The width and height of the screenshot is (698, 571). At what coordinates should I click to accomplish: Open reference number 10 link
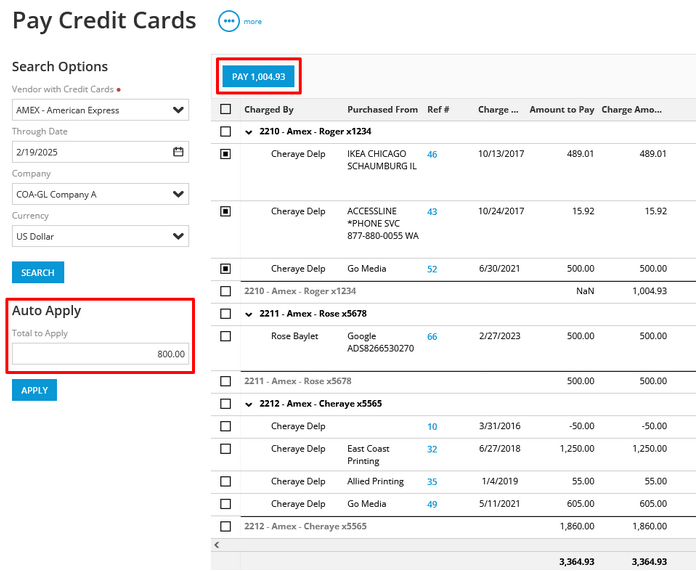(x=432, y=427)
